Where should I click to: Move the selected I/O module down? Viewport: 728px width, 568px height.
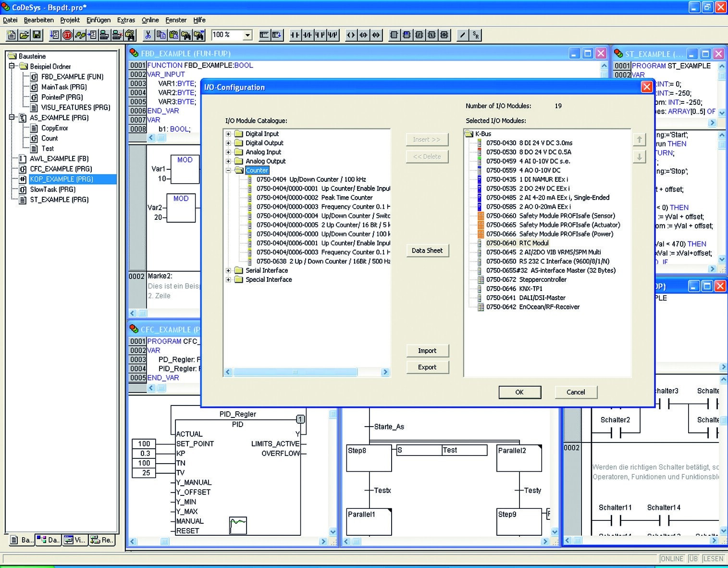pos(639,157)
